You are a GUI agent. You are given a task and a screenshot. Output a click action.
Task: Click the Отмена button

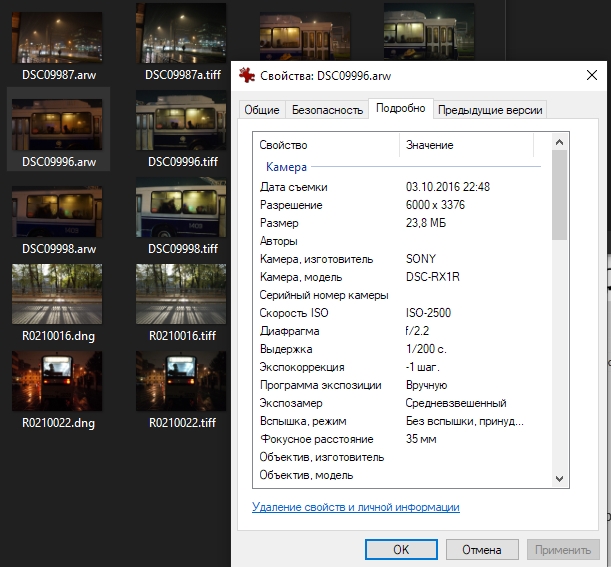point(482,549)
